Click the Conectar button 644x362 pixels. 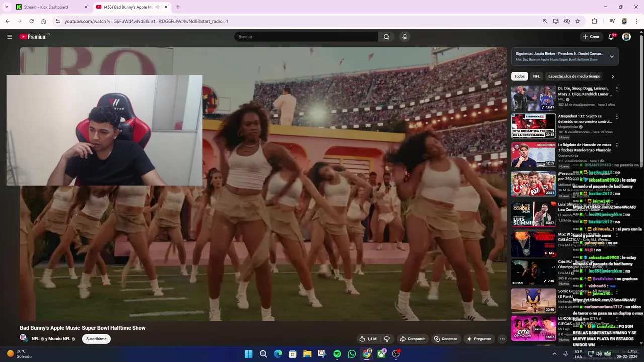click(x=446, y=339)
